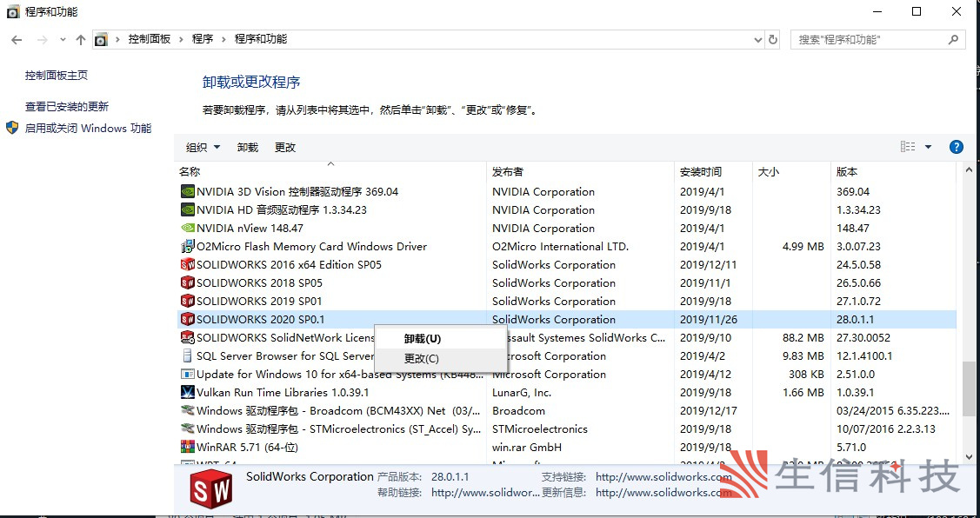Screen dimensions: 980x518
Task: Go up one level with the up arrow
Action: pyautogui.click(x=80, y=39)
